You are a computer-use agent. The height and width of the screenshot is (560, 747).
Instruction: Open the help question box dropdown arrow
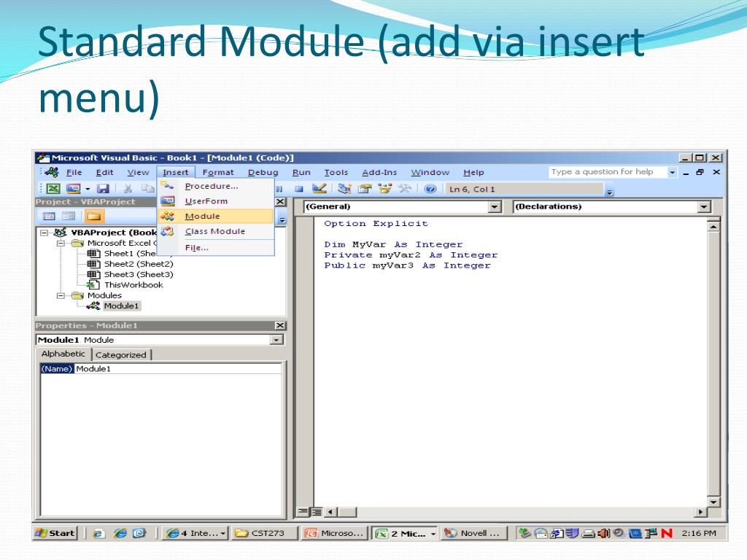(x=672, y=172)
